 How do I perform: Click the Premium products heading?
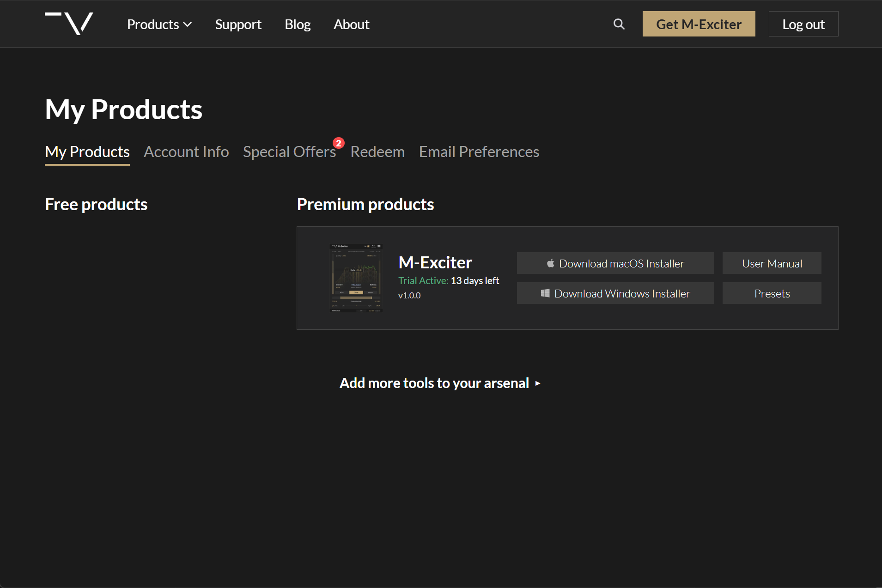(365, 204)
